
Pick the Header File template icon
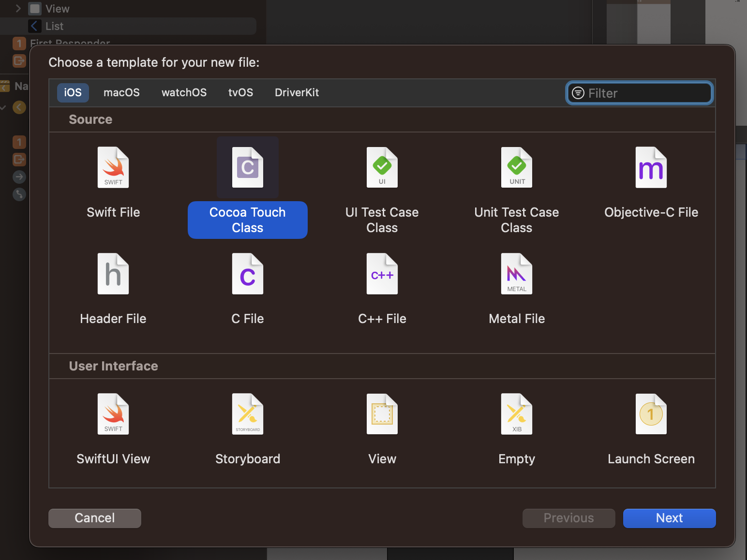coord(113,274)
